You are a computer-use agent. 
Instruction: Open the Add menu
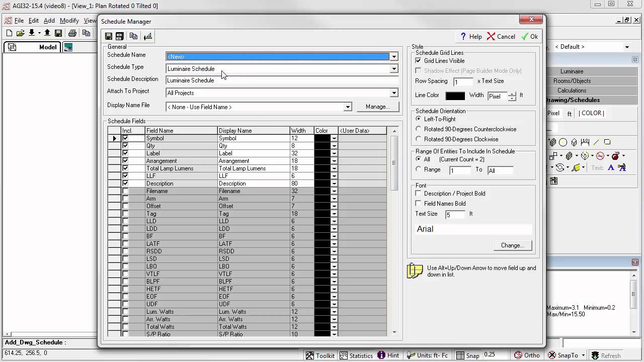pos(49,21)
